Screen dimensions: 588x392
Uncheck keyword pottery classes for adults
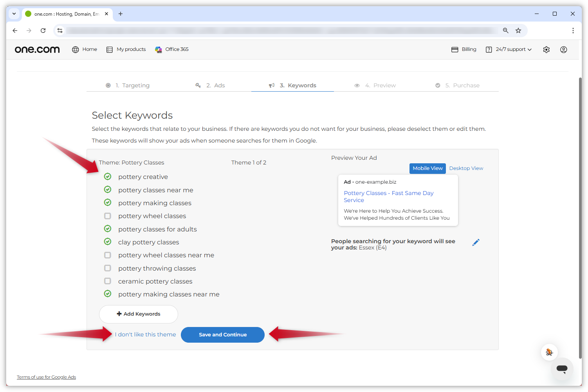click(x=108, y=229)
